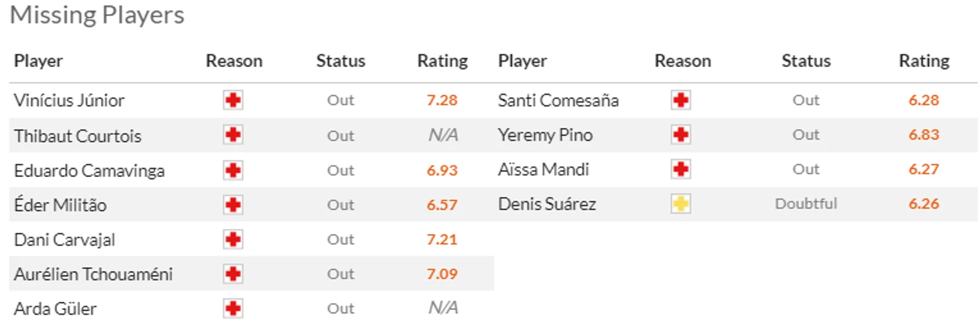980x330 pixels.
Task: Click Aïssa Mandi's red cross icon
Action: (681, 170)
